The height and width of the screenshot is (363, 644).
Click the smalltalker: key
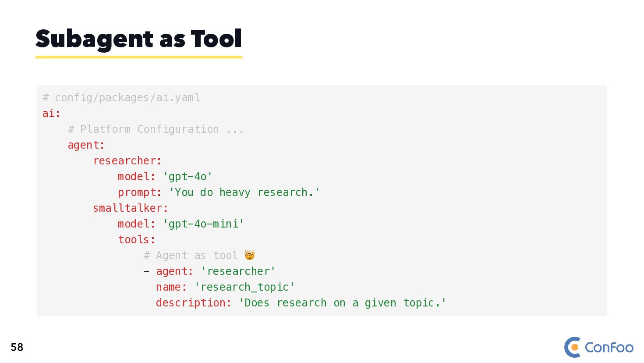pyautogui.click(x=131, y=208)
